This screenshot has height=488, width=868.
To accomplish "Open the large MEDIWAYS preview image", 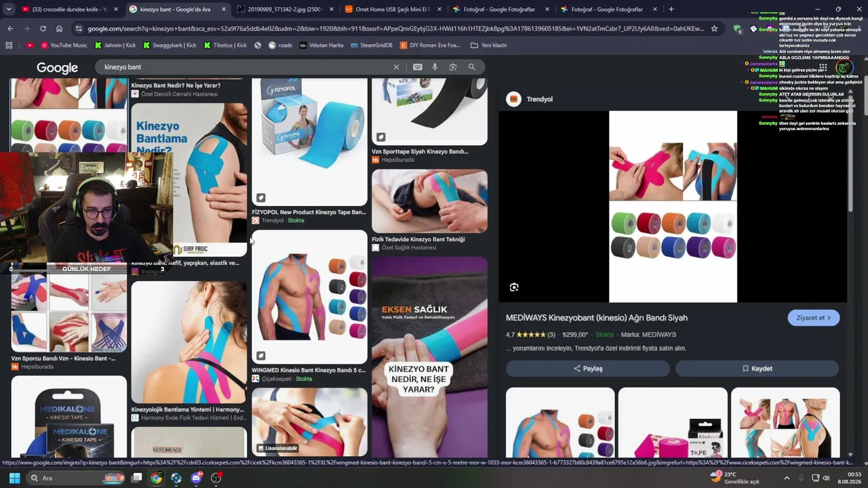I will click(673, 207).
